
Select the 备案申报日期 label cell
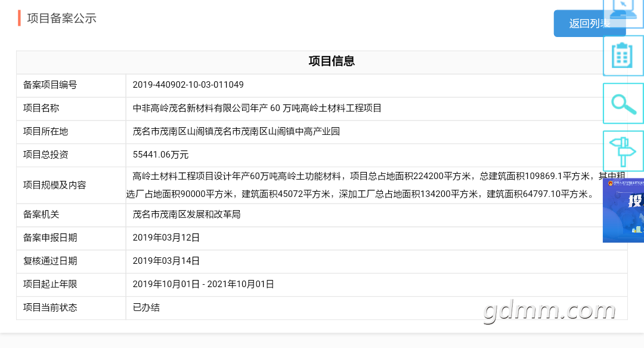pyautogui.click(x=71, y=238)
